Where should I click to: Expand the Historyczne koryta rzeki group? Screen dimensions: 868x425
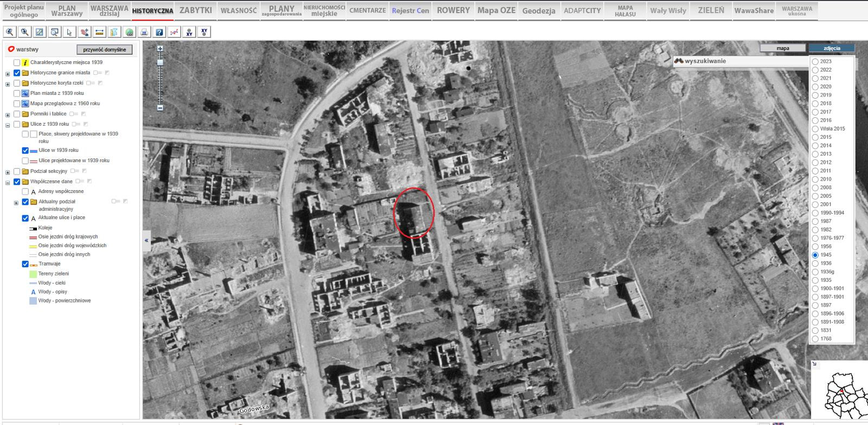[x=8, y=84]
